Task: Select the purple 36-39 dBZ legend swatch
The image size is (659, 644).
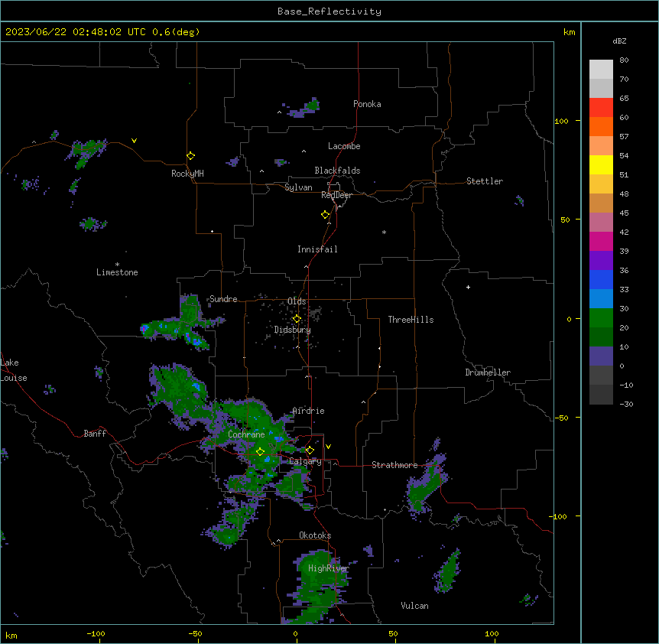Action: pos(601,261)
